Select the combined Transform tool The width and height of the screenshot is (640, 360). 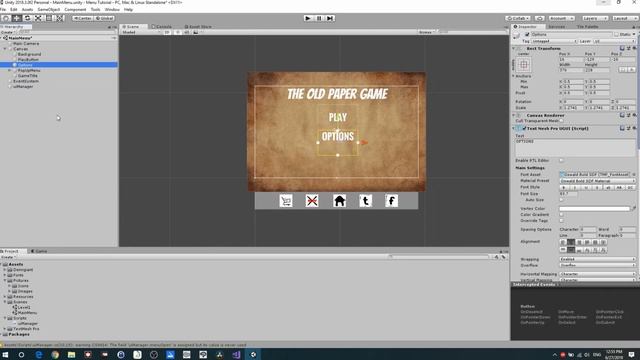pos(60,18)
